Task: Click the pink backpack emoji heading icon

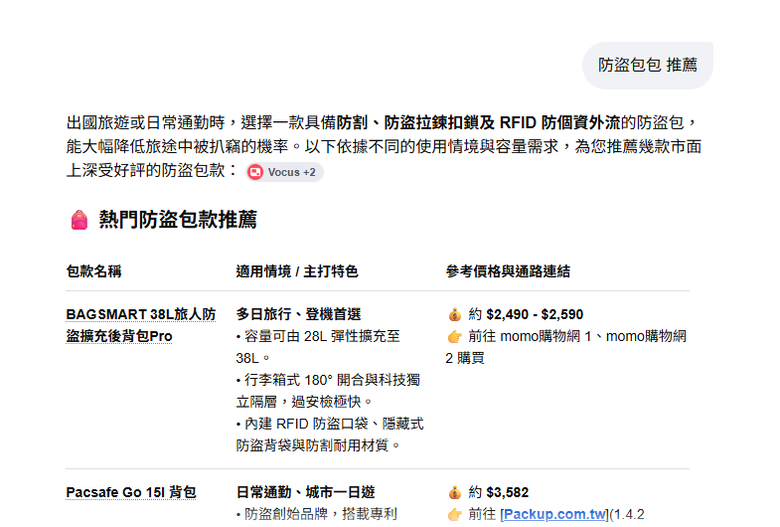Action: (x=79, y=220)
